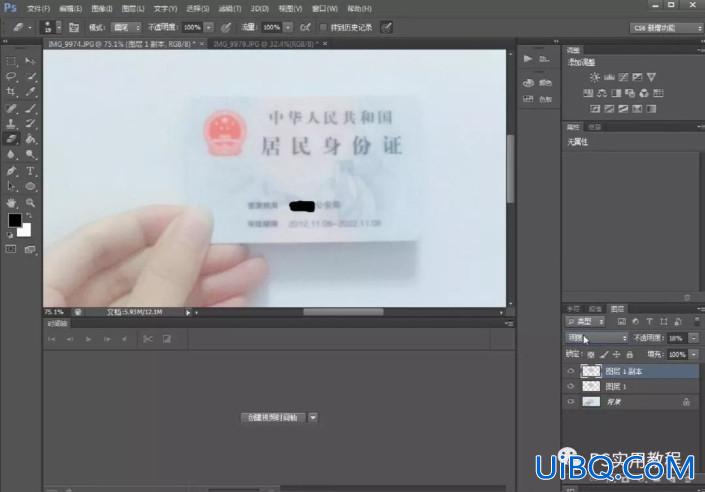Click the 创建视频时间轴 button
Viewport: 705px width, 492px height.
click(273, 417)
